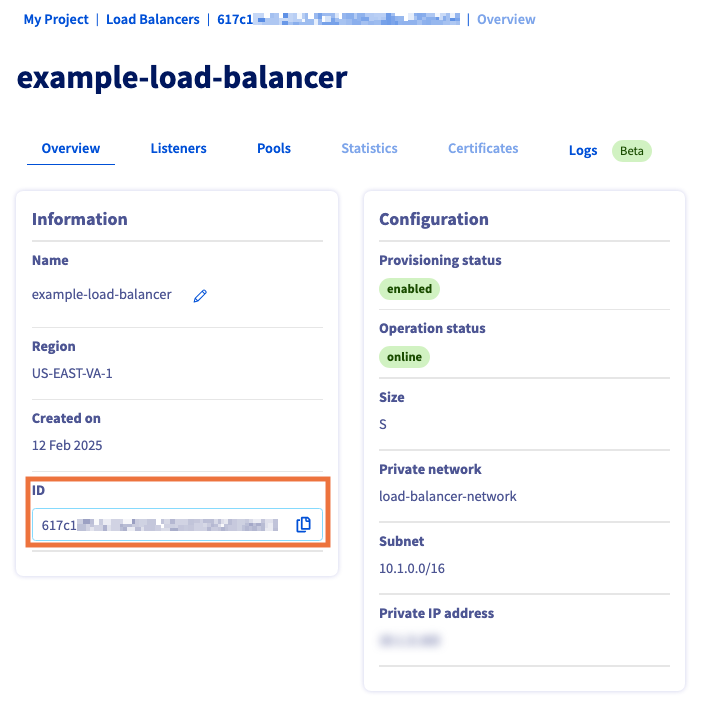Click the name value example-load-balancer
Image resolution: width=709 pixels, height=704 pixels.
click(102, 294)
